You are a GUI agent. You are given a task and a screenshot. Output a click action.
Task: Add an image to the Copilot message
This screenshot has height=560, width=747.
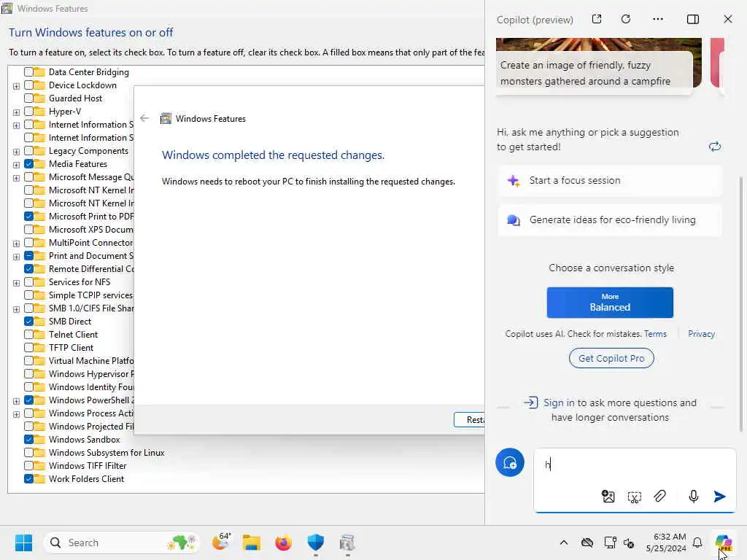[608, 497]
